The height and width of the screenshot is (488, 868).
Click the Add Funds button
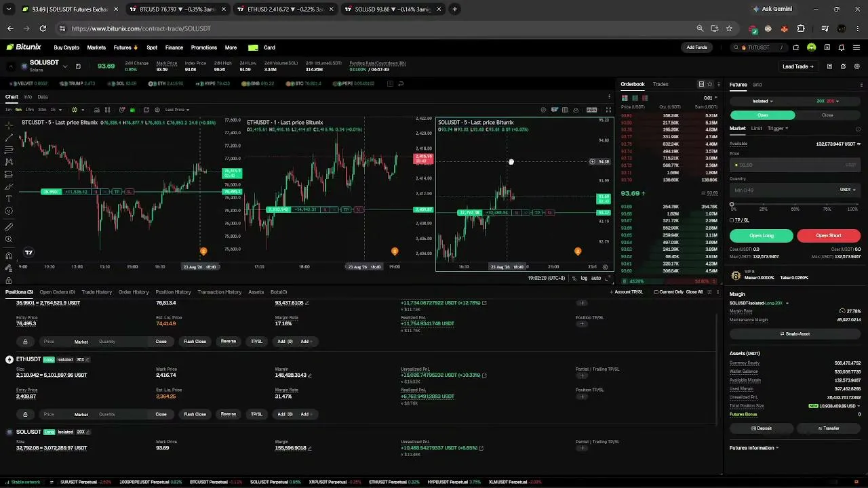click(x=696, y=47)
